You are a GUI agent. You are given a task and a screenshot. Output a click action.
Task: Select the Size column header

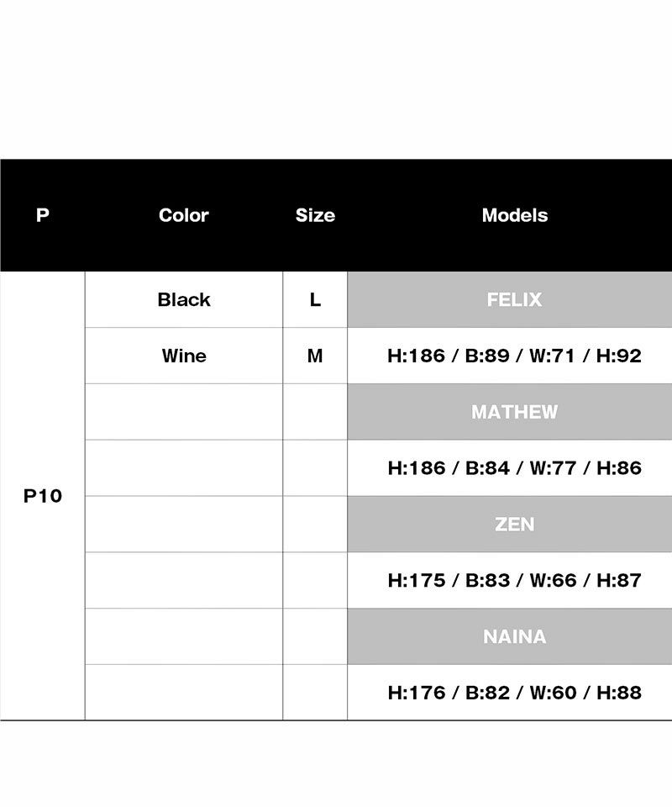pos(315,215)
